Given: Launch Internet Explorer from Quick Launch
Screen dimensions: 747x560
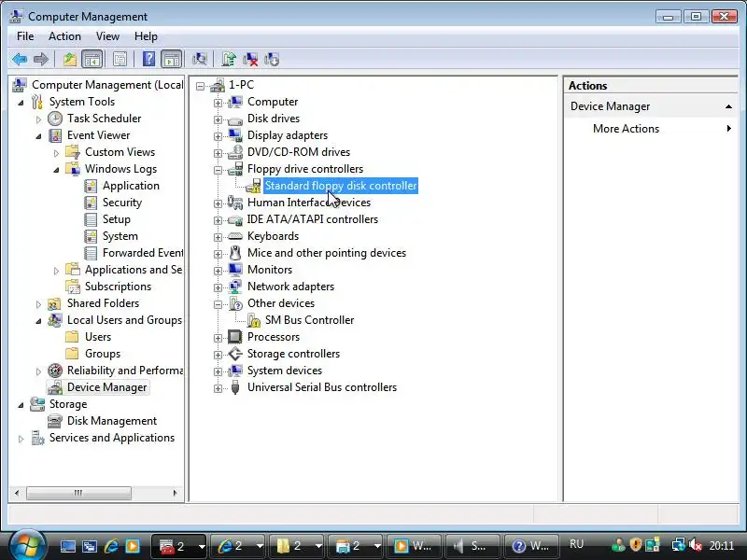Looking at the screenshot, I should point(111,546).
